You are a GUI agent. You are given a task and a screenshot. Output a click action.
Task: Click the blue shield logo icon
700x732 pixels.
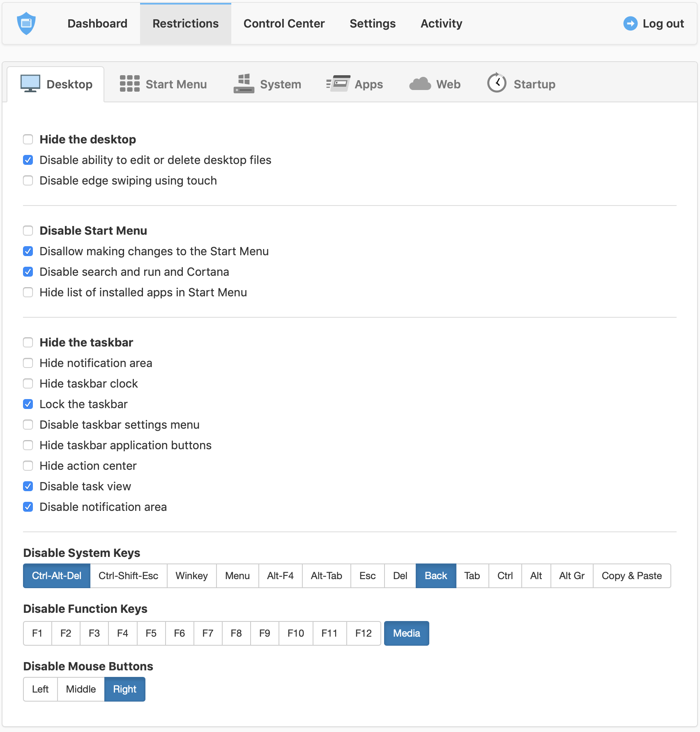26,23
